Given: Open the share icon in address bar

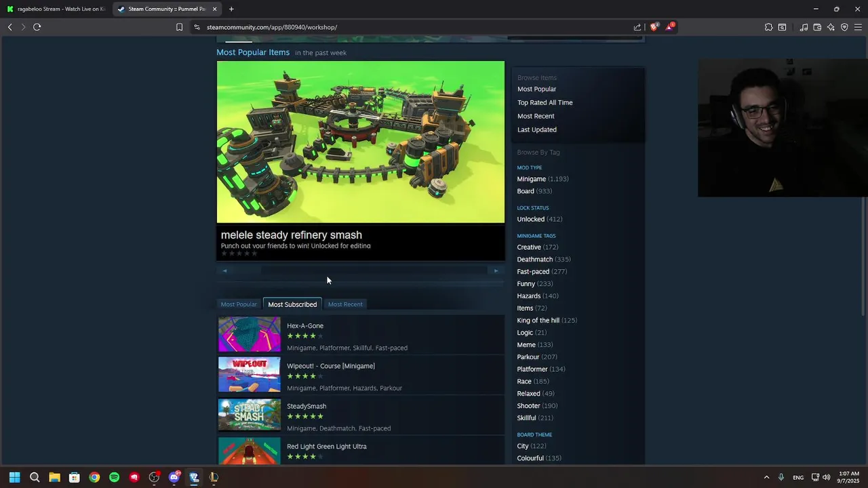Looking at the screenshot, I should coord(637,27).
